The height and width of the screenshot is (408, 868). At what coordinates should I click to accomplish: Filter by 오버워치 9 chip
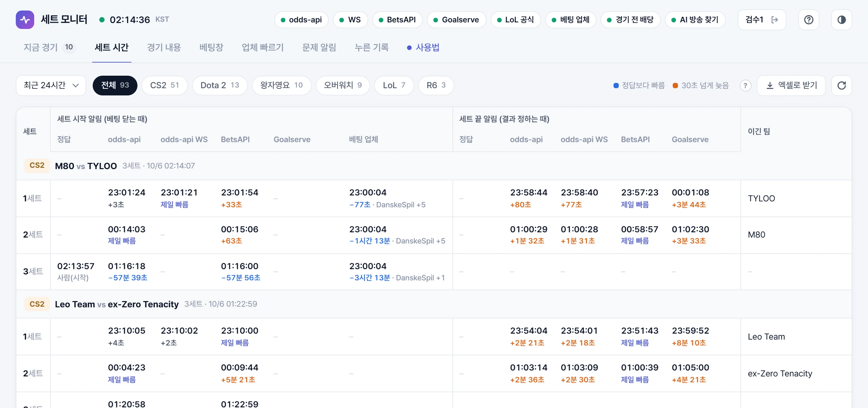coord(343,85)
